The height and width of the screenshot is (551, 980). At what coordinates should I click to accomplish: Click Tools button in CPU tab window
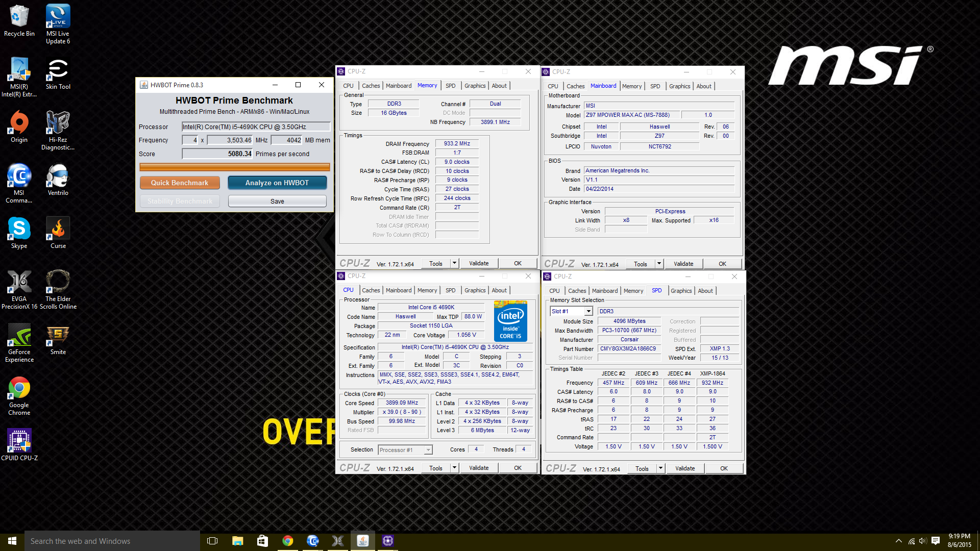tap(436, 468)
